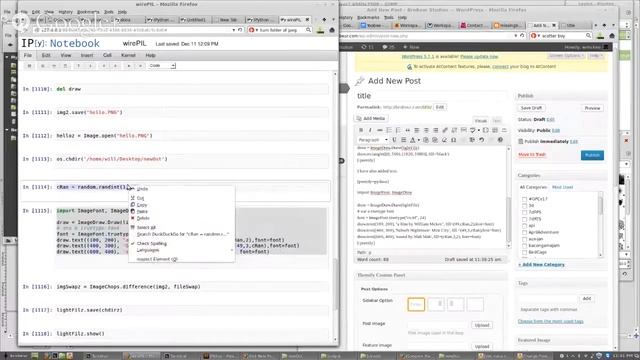
Task: Click the blue Publish button
Action: point(592,155)
